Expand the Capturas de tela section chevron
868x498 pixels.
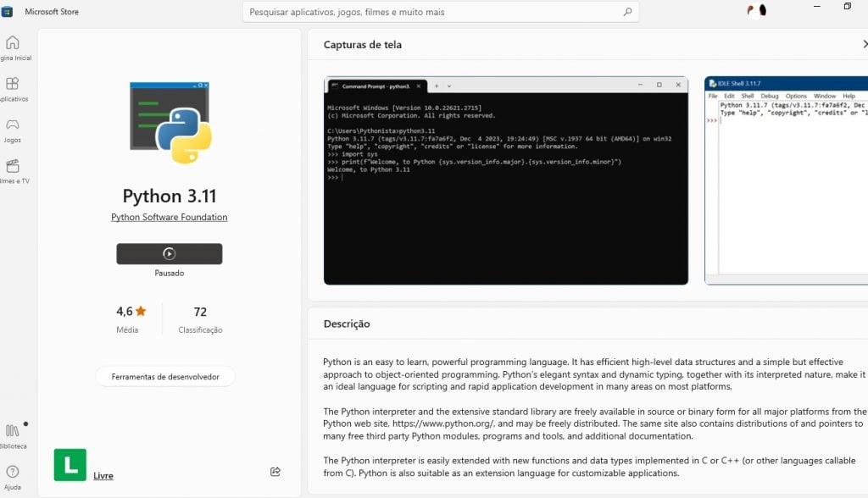coord(864,45)
